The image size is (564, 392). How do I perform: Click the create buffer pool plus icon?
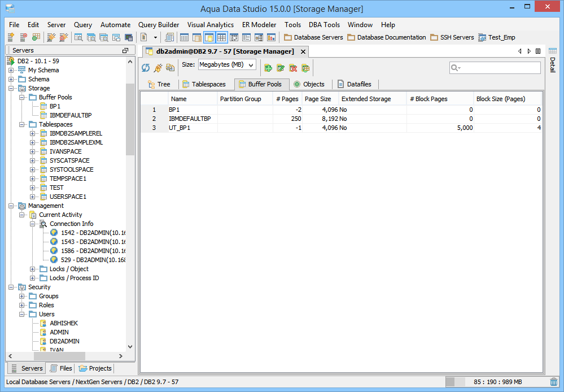268,68
